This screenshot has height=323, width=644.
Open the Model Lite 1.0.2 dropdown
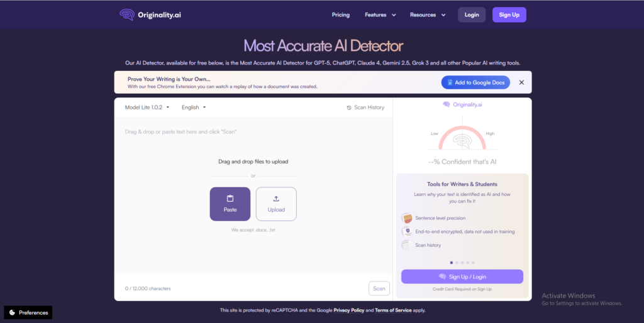[x=147, y=107]
